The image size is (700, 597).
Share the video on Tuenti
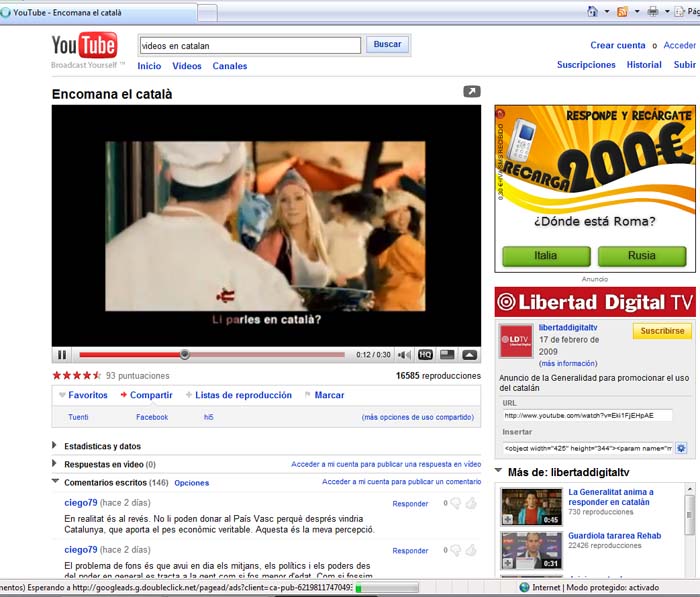point(78,417)
